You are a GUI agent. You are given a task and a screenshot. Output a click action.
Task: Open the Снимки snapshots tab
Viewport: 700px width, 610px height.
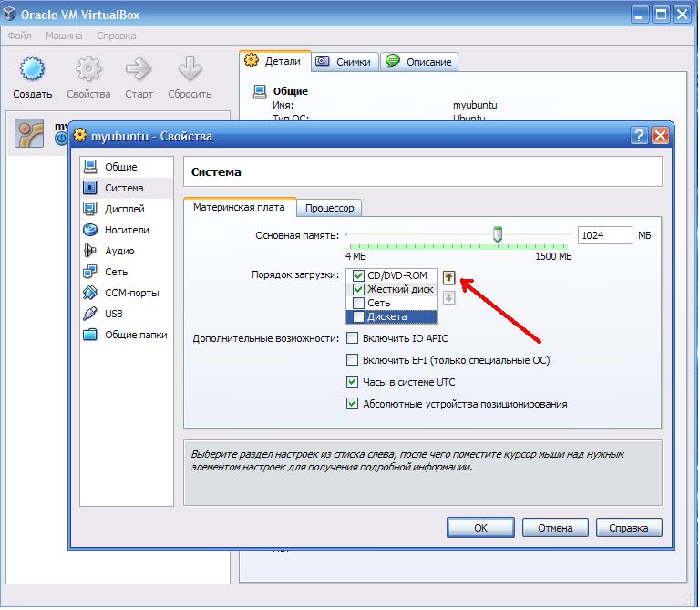(345, 62)
